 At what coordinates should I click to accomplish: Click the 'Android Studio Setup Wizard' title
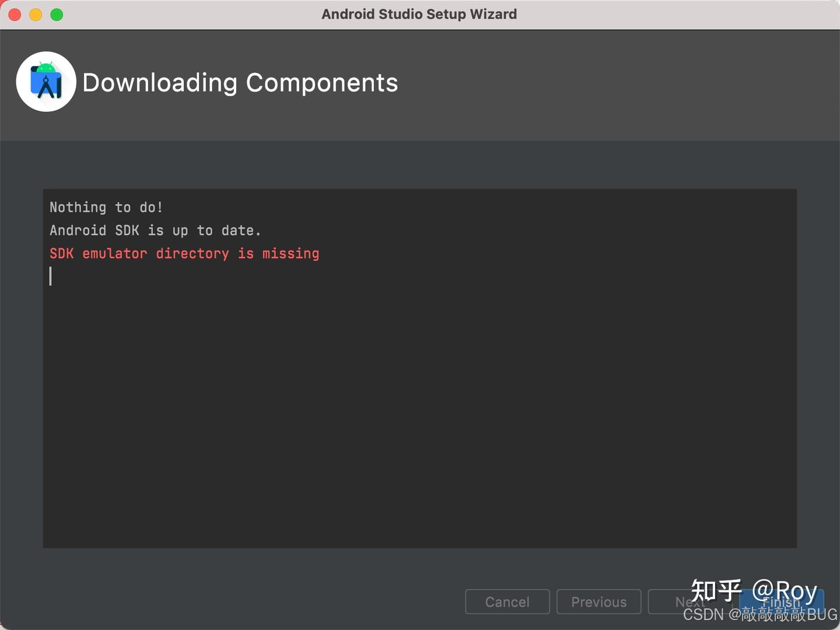pyautogui.click(x=419, y=13)
